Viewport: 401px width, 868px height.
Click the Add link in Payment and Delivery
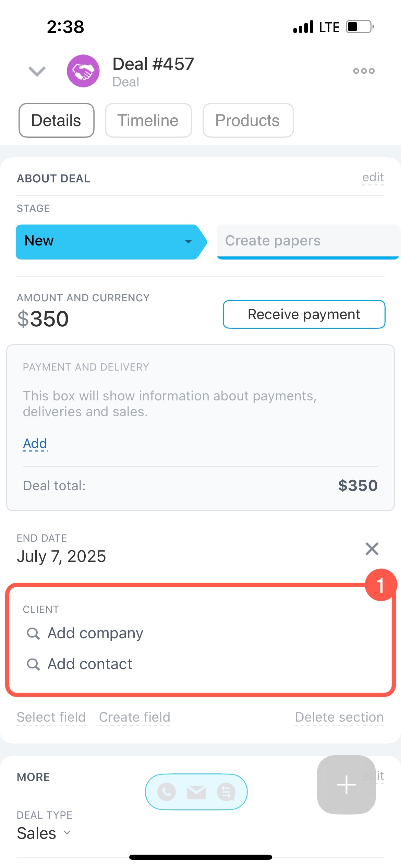(x=35, y=444)
